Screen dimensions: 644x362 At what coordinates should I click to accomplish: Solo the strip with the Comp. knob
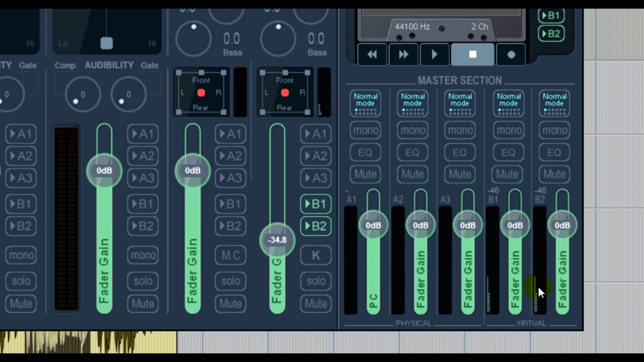point(143,281)
